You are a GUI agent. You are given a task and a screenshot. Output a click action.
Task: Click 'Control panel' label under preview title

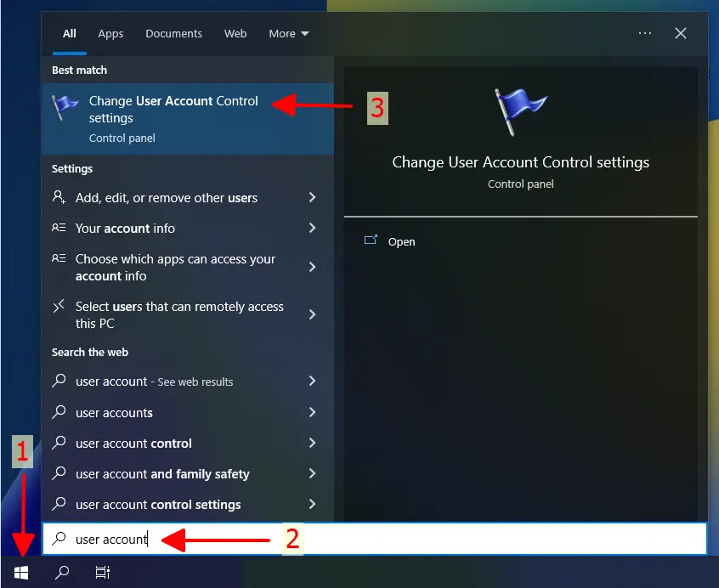pyautogui.click(x=520, y=184)
